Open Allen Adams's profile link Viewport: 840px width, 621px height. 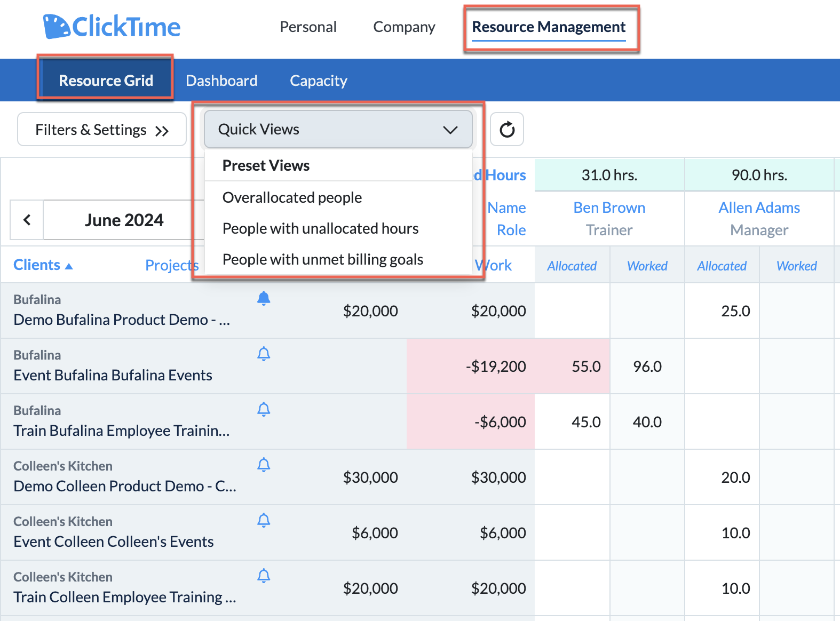(x=759, y=208)
